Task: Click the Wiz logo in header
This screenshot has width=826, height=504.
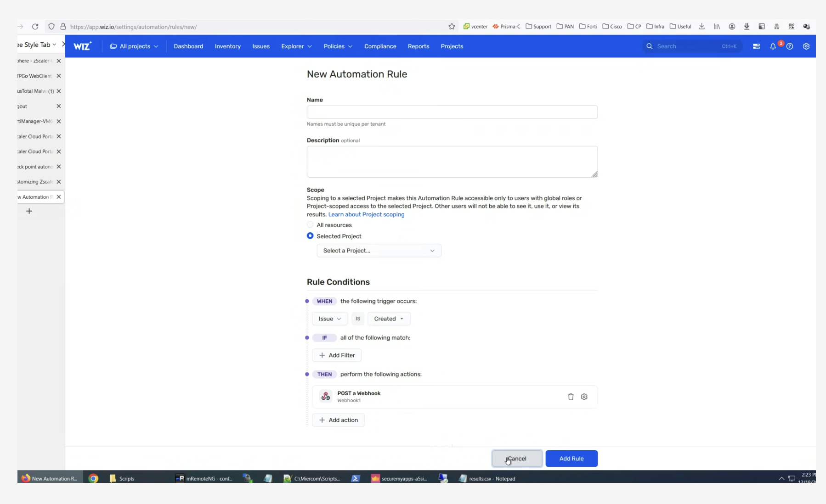Action: point(83,46)
